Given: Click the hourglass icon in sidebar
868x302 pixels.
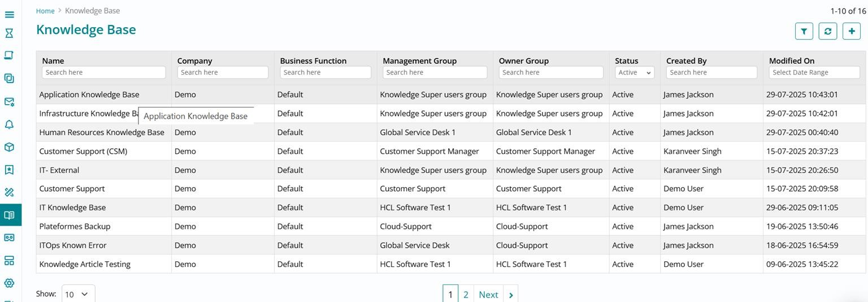Looking at the screenshot, I should coord(9,33).
